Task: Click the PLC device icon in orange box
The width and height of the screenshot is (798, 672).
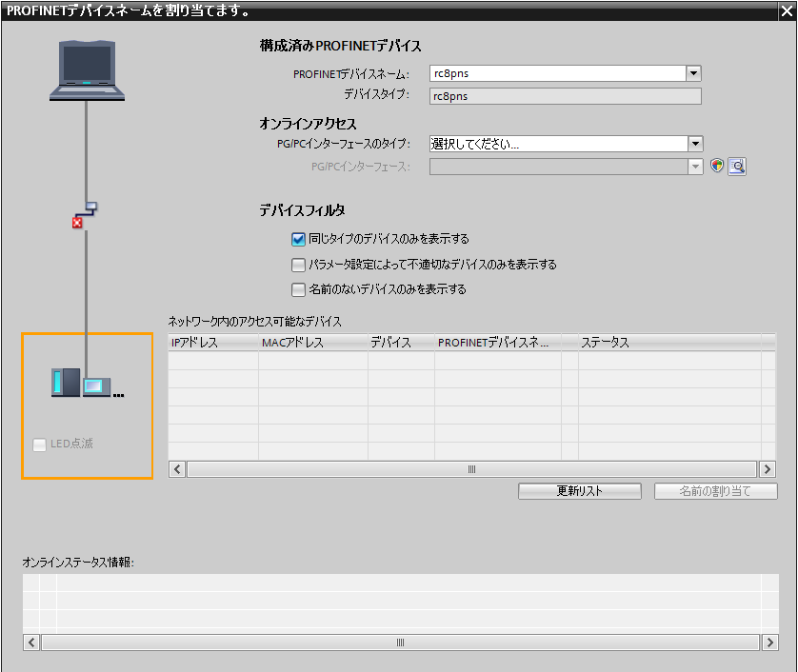Action: [x=86, y=384]
